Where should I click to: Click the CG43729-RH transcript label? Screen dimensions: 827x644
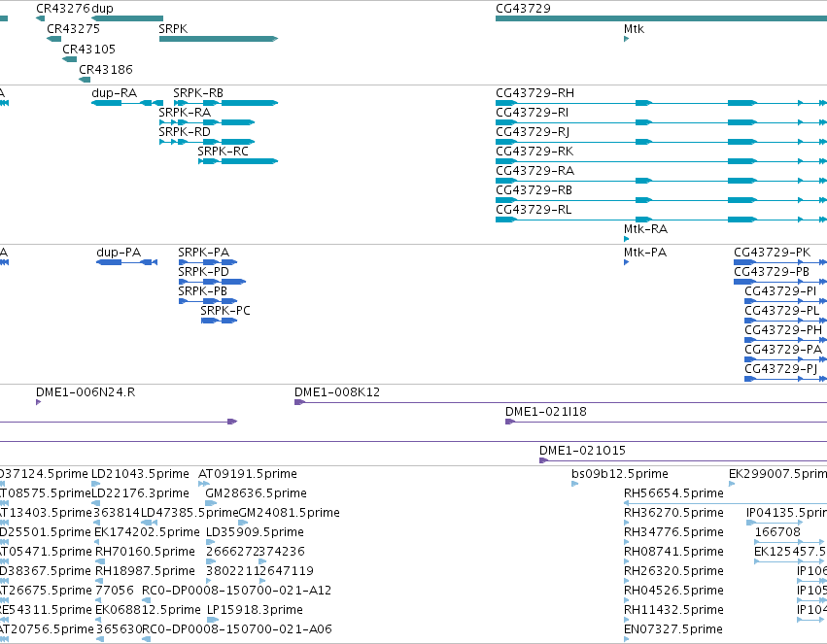coord(534,92)
